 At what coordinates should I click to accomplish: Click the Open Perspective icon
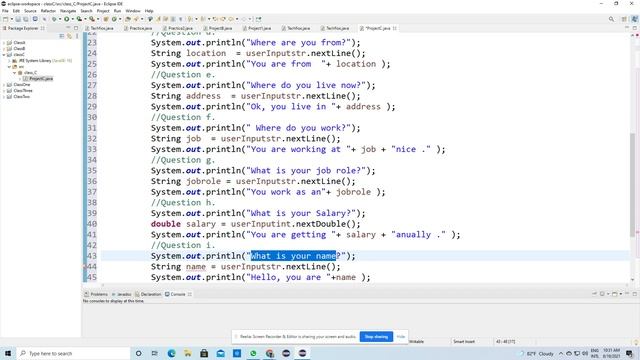[x=624, y=19]
